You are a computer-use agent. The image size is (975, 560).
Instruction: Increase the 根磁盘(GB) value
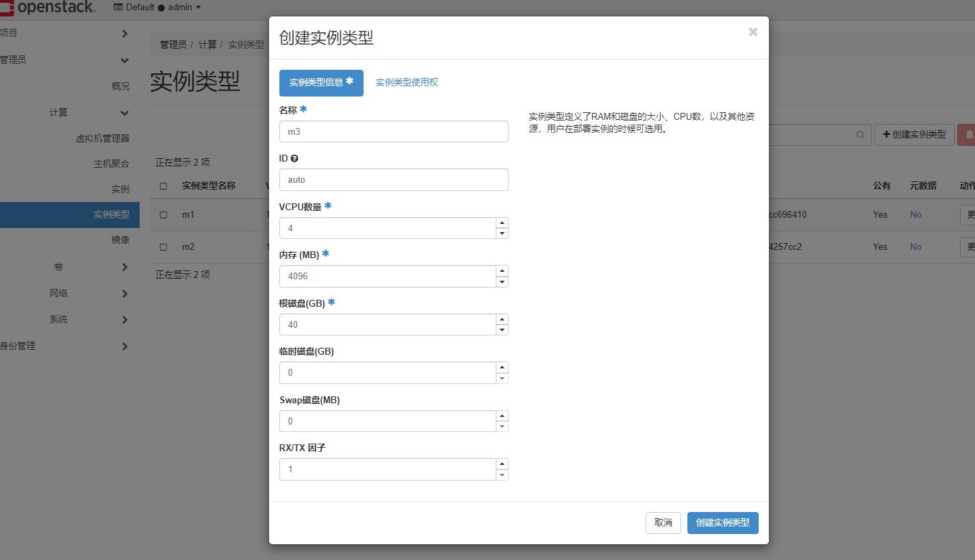(503, 319)
